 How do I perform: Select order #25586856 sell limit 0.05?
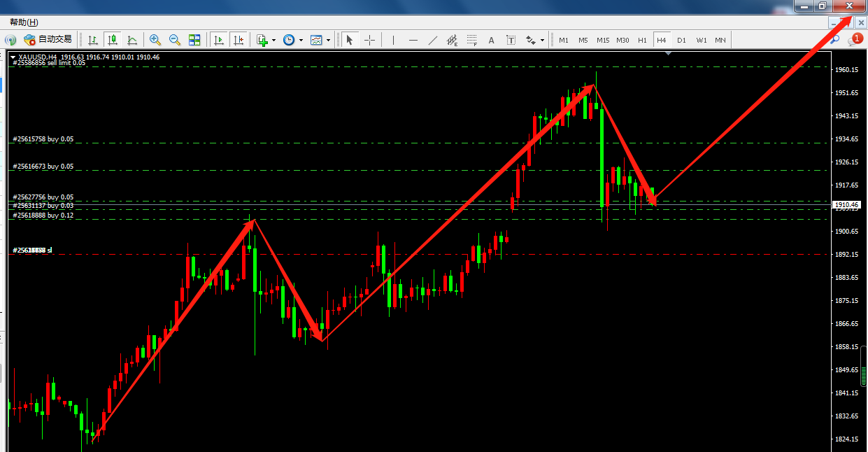(x=49, y=63)
